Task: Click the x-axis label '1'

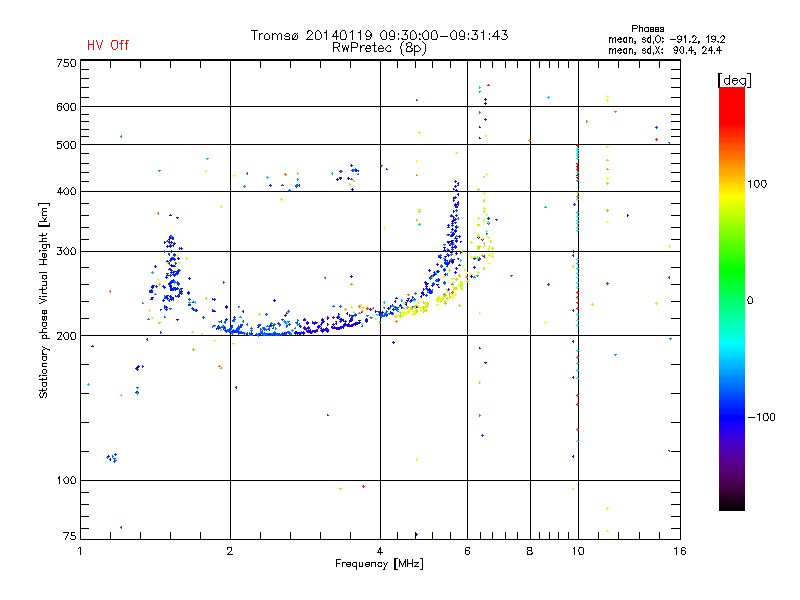Action: click(80, 551)
